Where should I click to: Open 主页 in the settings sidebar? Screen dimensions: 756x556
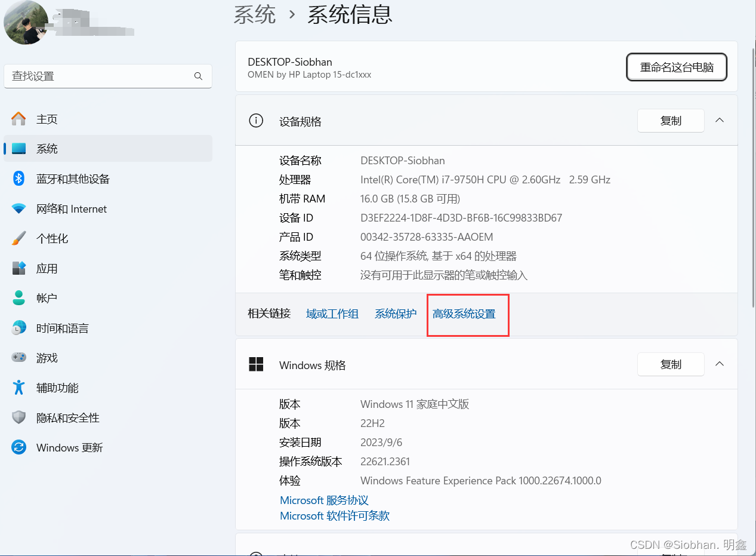point(107,119)
